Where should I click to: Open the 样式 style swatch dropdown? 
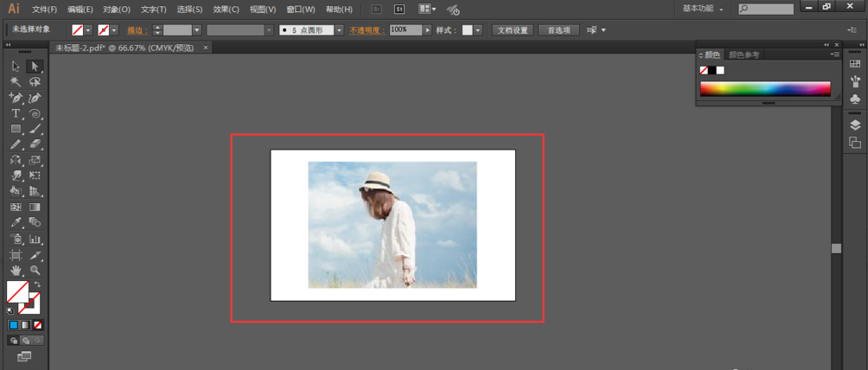pos(479,29)
